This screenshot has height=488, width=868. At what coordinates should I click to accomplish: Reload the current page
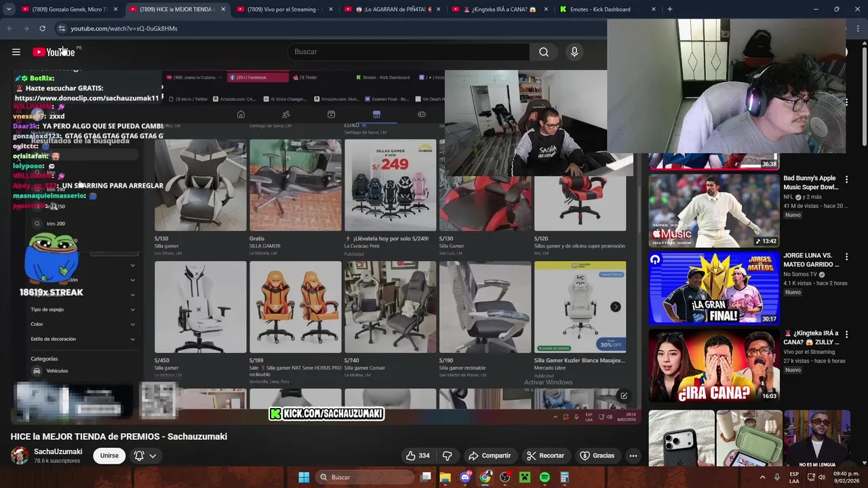(x=42, y=28)
